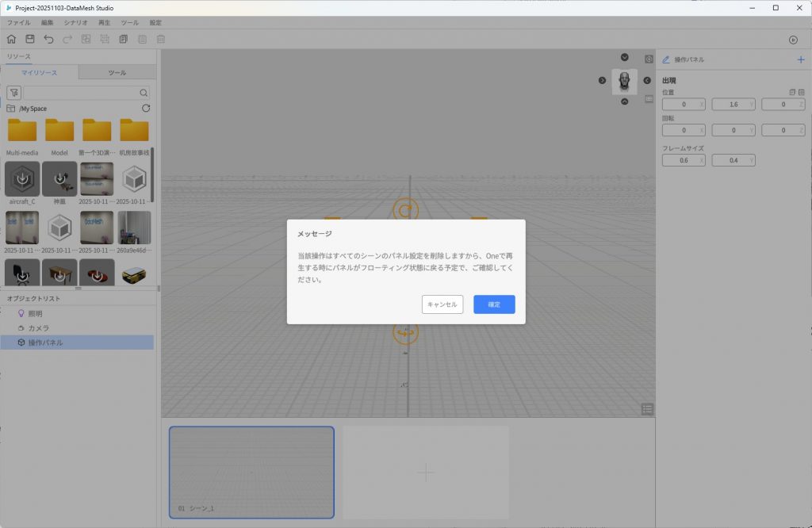
Task: Click the copy position values icon
Action: [791, 93]
